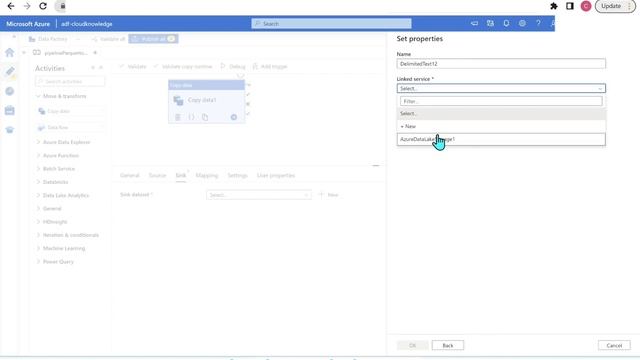Click the Publish all button

(153, 39)
